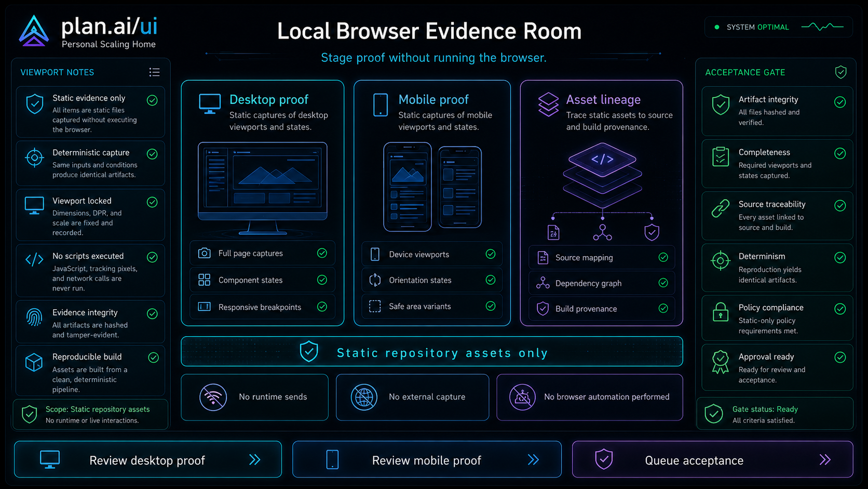Click the No external capture globe icon

click(x=364, y=398)
